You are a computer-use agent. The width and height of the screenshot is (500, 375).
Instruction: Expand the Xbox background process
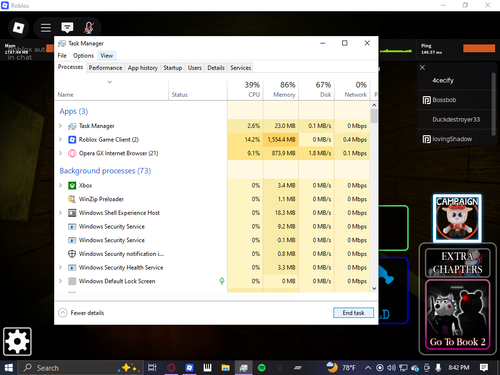pyautogui.click(x=60, y=185)
